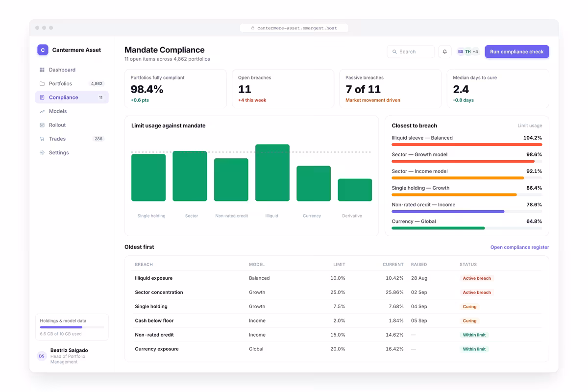Go to the Models section
Image resolution: width=588 pixels, height=392 pixels.
point(72,111)
